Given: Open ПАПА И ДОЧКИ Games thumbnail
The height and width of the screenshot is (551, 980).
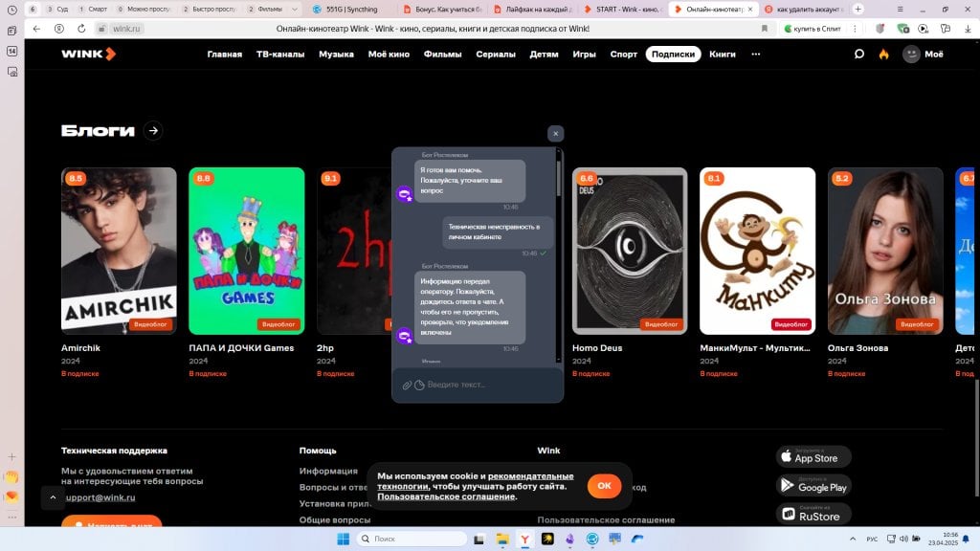Looking at the screenshot, I should 247,251.
